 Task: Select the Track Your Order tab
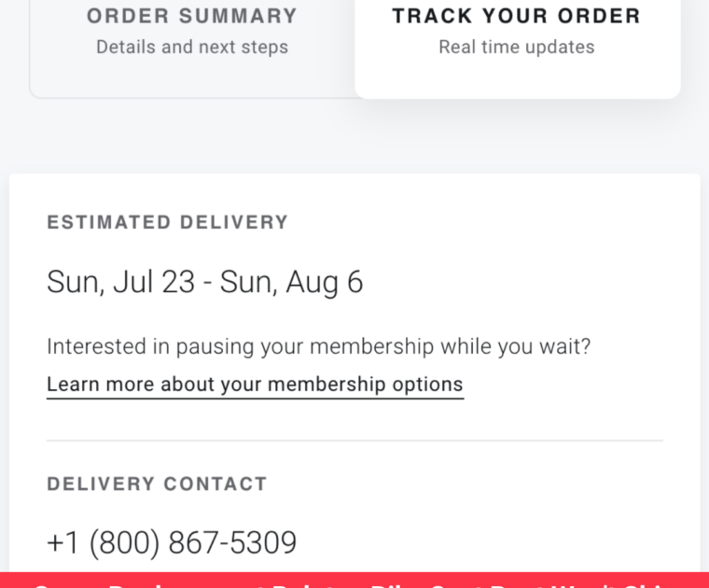point(516,30)
